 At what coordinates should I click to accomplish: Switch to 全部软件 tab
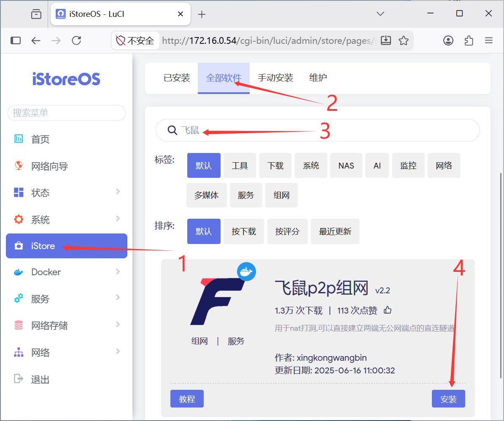coord(224,78)
